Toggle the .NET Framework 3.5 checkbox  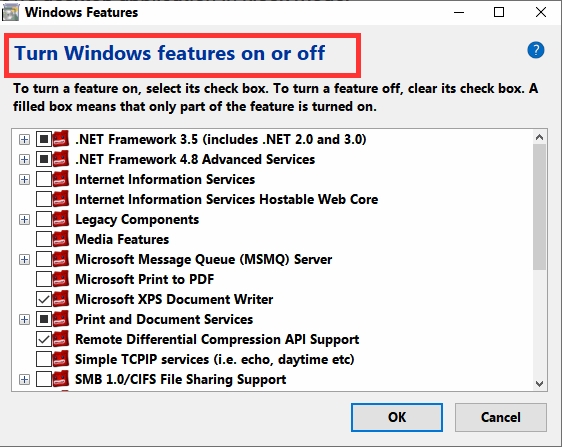(x=44, y=139)
